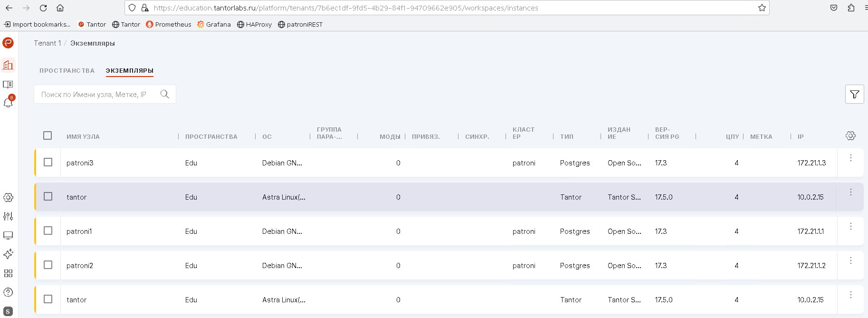
Task: Open sidebar settings gear icon
Action: coord(8,197)
